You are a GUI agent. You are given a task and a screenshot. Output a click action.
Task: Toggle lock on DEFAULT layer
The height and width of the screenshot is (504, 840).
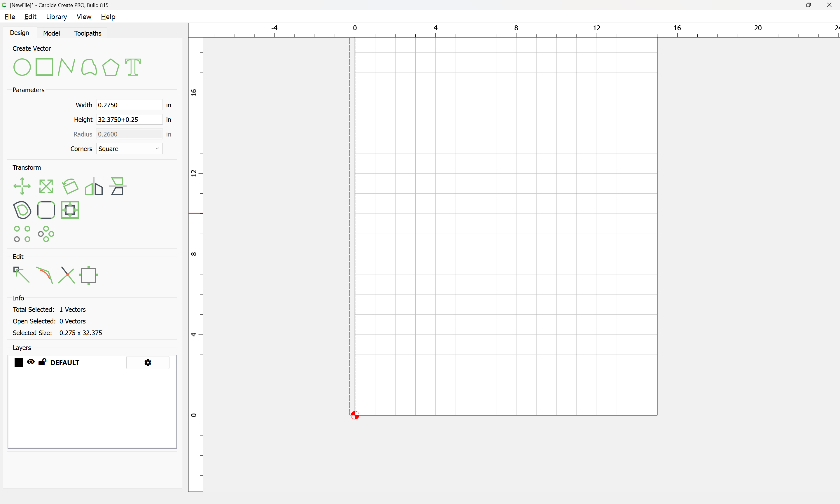pyautogui.click(x=42, y=362)
